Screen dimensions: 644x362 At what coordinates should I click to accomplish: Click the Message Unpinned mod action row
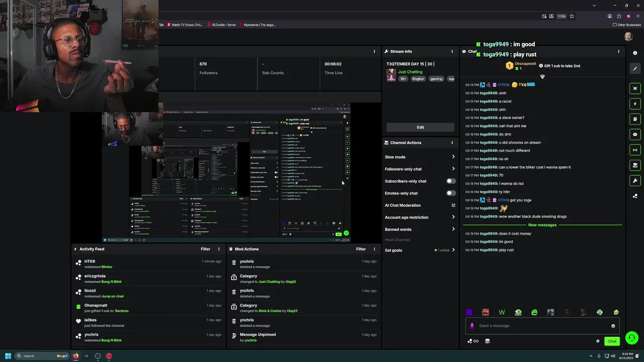coord(304,337)
